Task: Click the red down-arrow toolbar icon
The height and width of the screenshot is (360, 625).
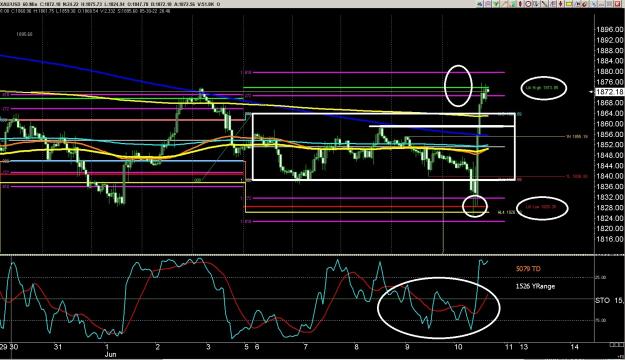Action: pyautogui.click(x=560, y=4)
